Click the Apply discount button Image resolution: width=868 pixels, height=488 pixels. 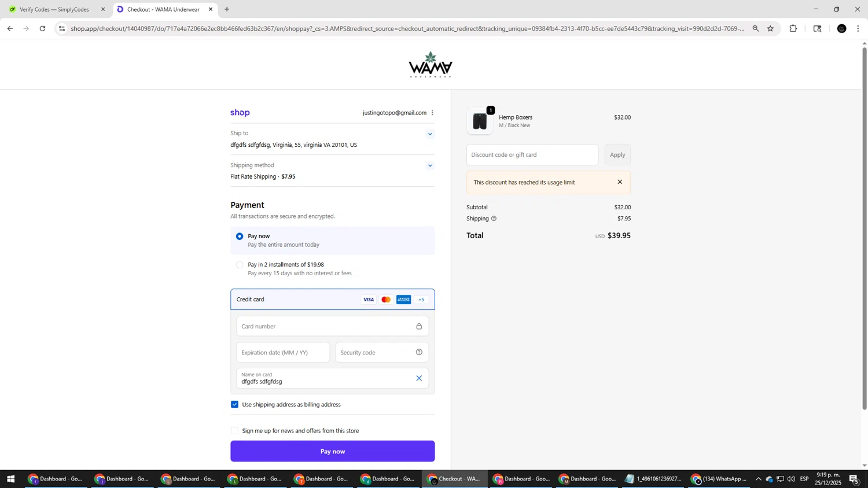tap(617, 155)
